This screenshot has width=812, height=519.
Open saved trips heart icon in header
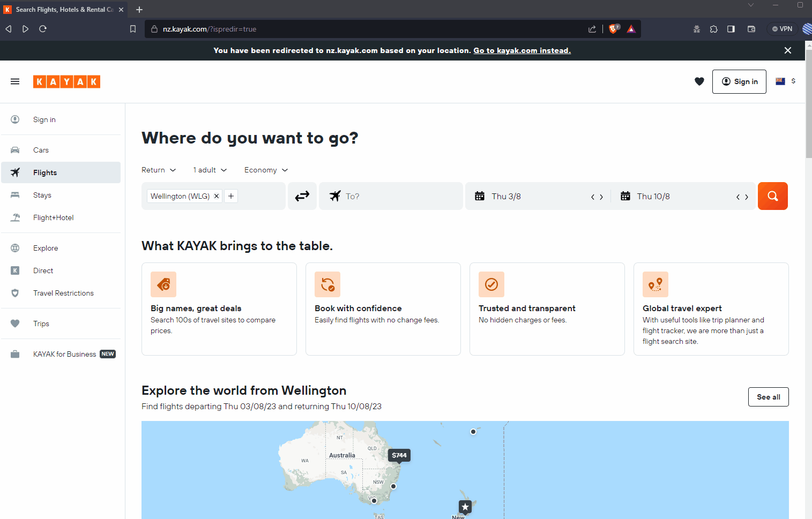tap(699, 81)
